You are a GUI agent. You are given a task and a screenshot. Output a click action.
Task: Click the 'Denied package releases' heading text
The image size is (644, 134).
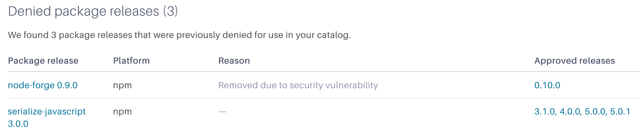point(83,11)
